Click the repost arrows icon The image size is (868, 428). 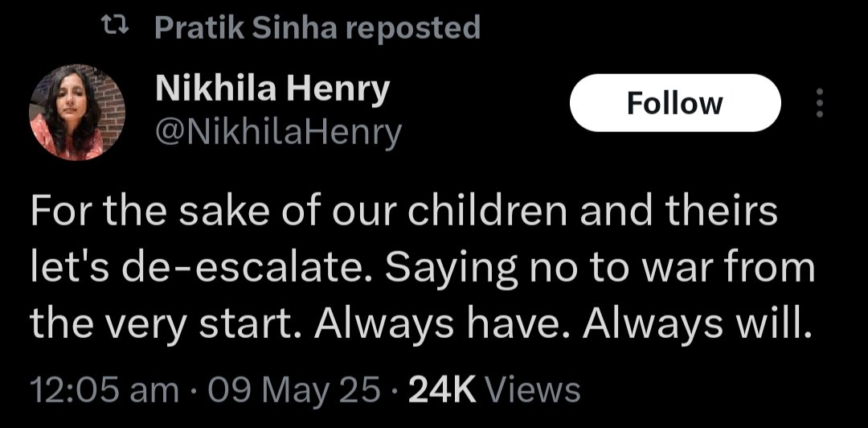click(x=120, y=30)
